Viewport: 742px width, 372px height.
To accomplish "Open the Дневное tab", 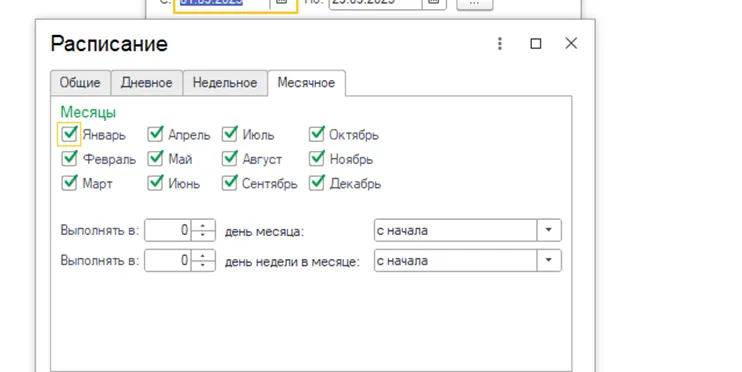I will click(147, 83).
